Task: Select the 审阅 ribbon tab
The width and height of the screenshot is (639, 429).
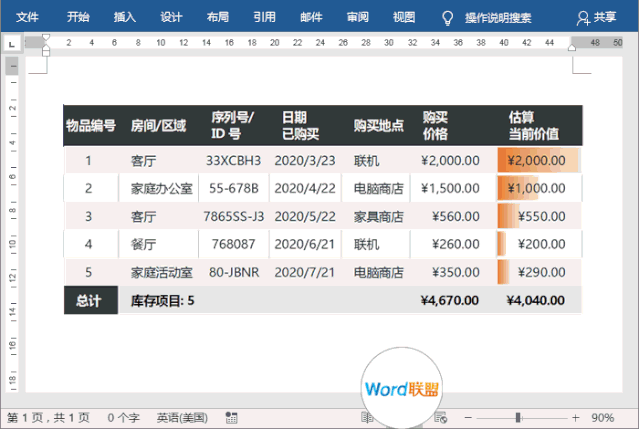Action: tap(357, 17)
